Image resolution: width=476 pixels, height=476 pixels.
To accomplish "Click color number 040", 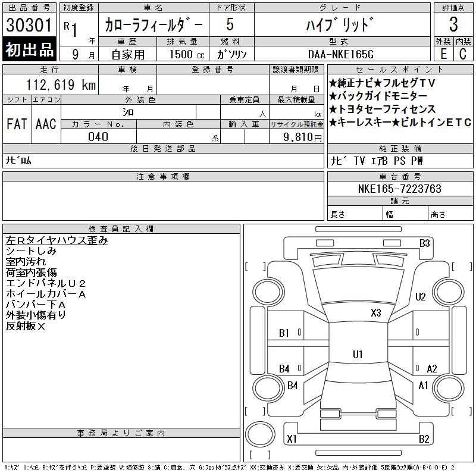I will pos(98,137).
